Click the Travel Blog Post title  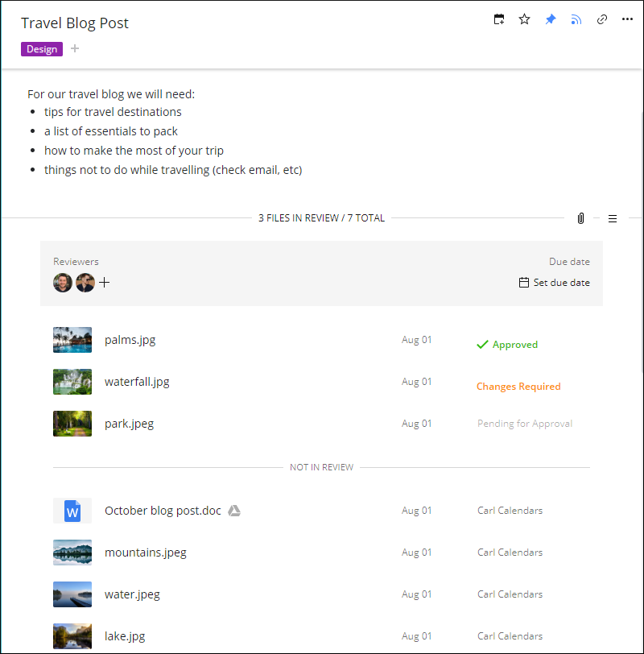(x=75, y=23)
